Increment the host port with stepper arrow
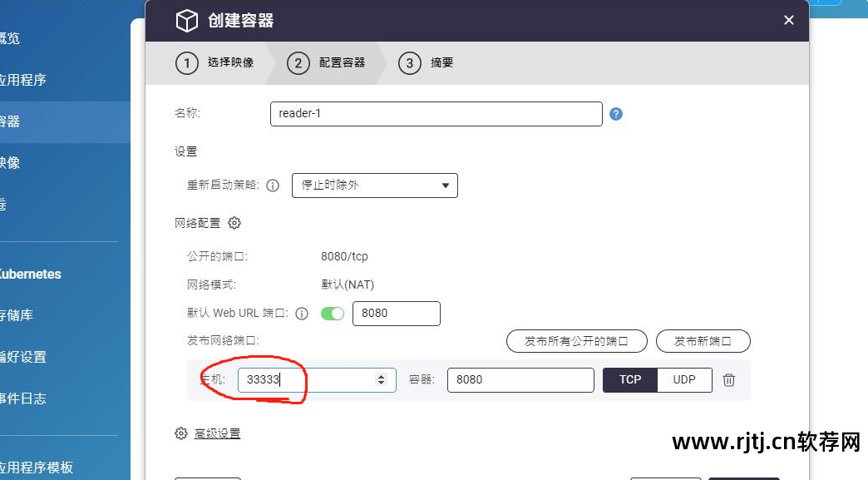 [x=381, y=376]
